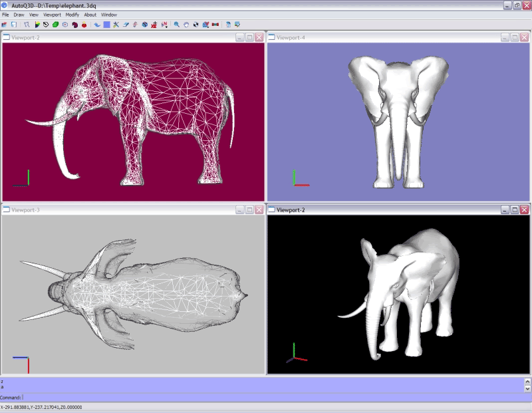Click the Open file toolbar icon

5,25
